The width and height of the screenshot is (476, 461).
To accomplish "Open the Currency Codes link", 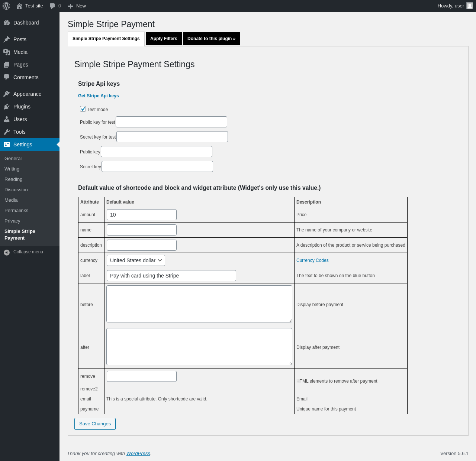I will (x=312, y=260).
